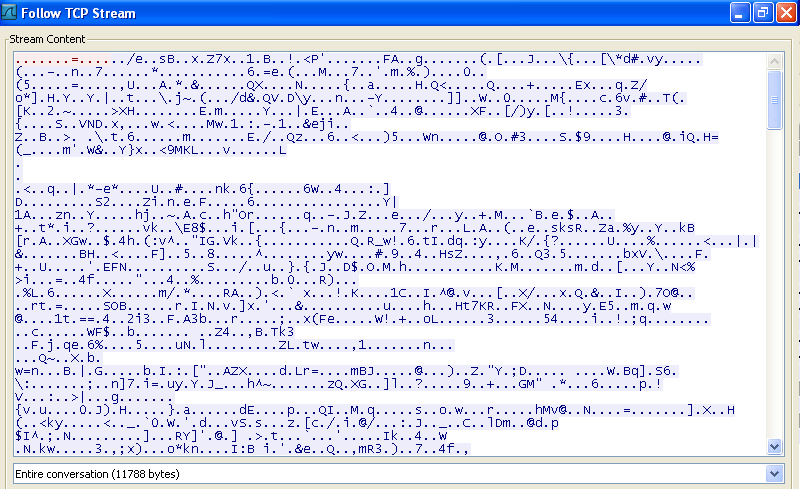Click the arrow on the conversation selector

coord(773,471)
